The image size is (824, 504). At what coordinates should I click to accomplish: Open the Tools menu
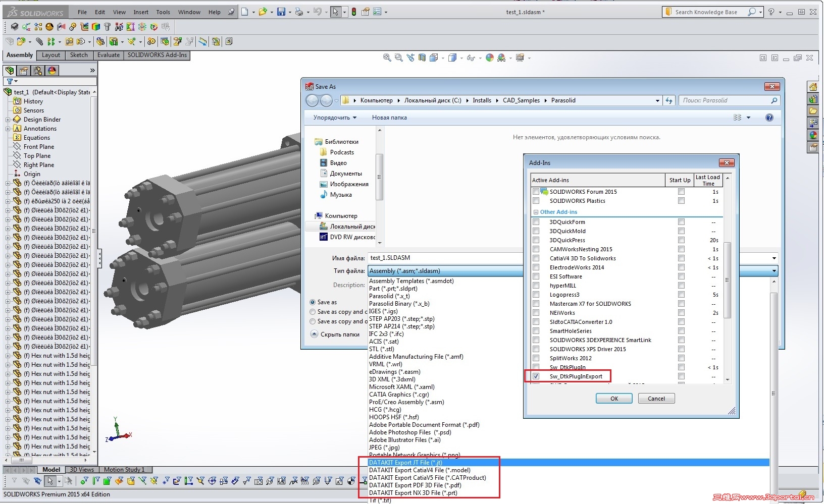(x=163, y=12)
